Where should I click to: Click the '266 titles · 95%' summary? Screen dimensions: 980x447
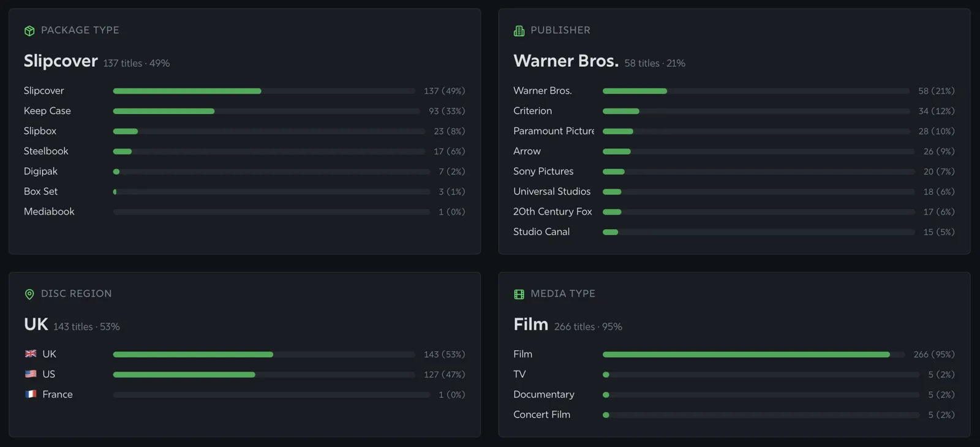pyautogui.click(x=588, y=326)
